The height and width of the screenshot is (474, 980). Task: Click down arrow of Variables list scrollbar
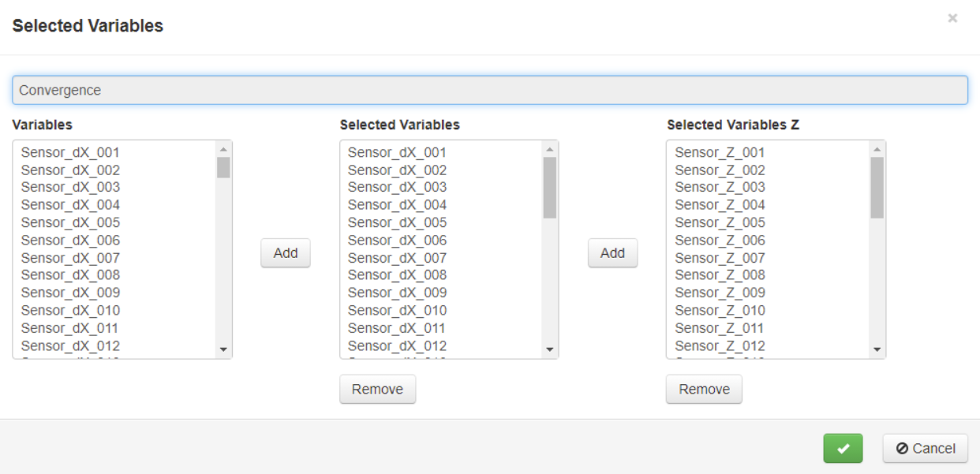pyautogui.click(x=223, y=349)
